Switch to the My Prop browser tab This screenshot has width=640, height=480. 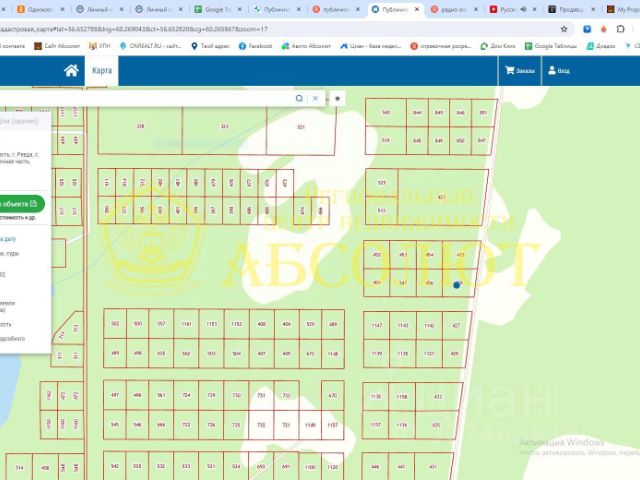coord(622,9)
